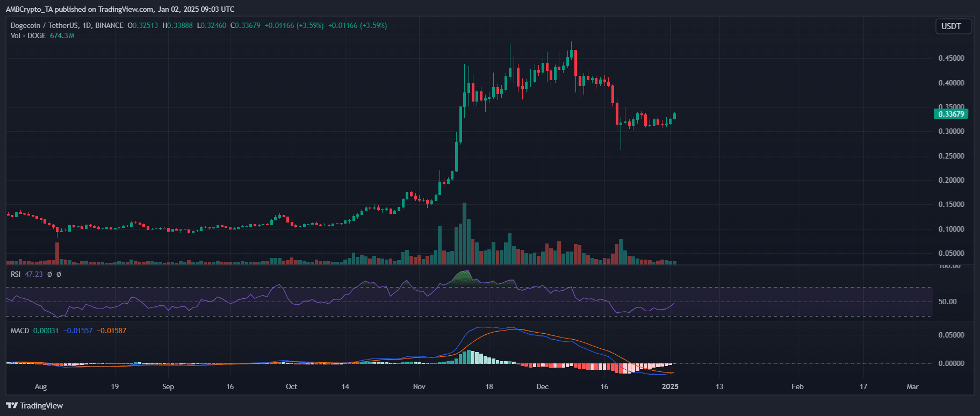Click the Nov label on time axis
The height and width of the screenshot is (416, 980).
pyautogui.click(x=419, y=386)
